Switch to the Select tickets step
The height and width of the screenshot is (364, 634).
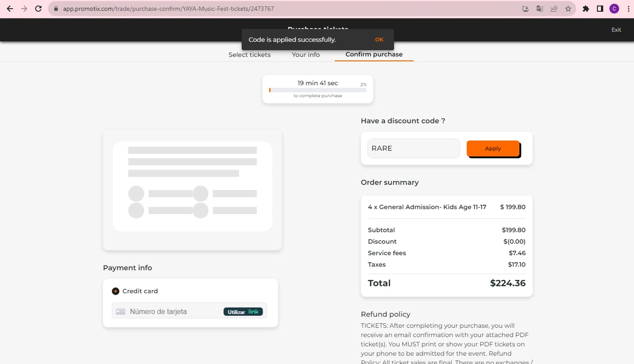[249, 54]
